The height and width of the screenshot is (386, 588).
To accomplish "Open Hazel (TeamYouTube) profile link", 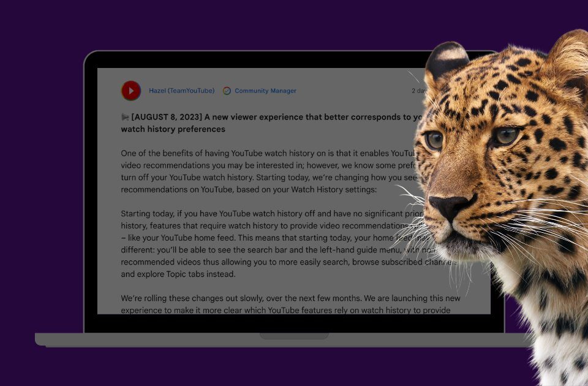I will (181, 91).
